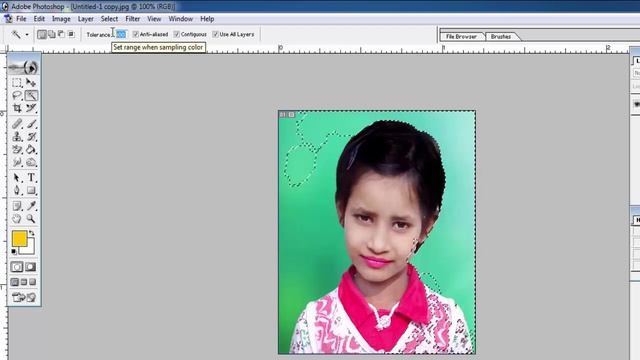Select the Hand tool

click(x=17, y=218)
